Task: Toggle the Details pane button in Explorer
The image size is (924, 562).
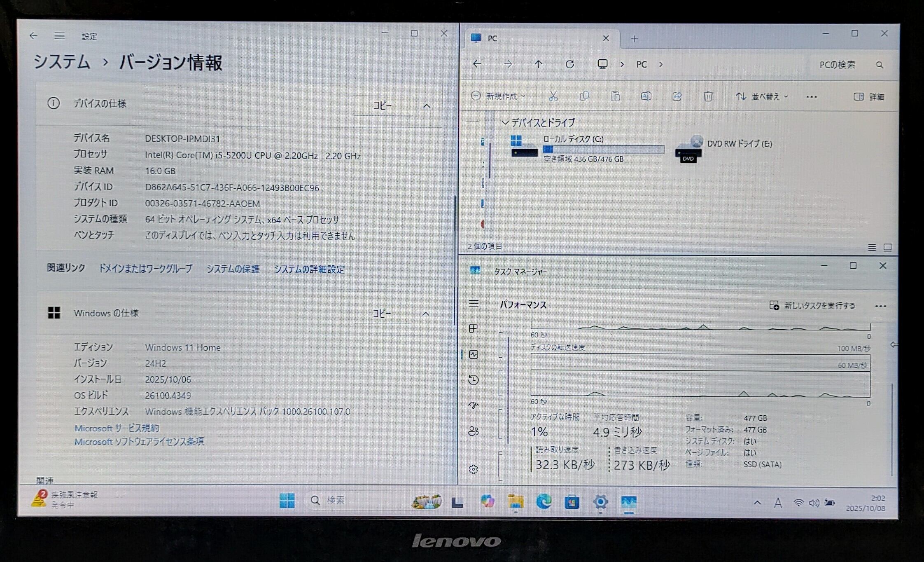Action: click(869, 97)
